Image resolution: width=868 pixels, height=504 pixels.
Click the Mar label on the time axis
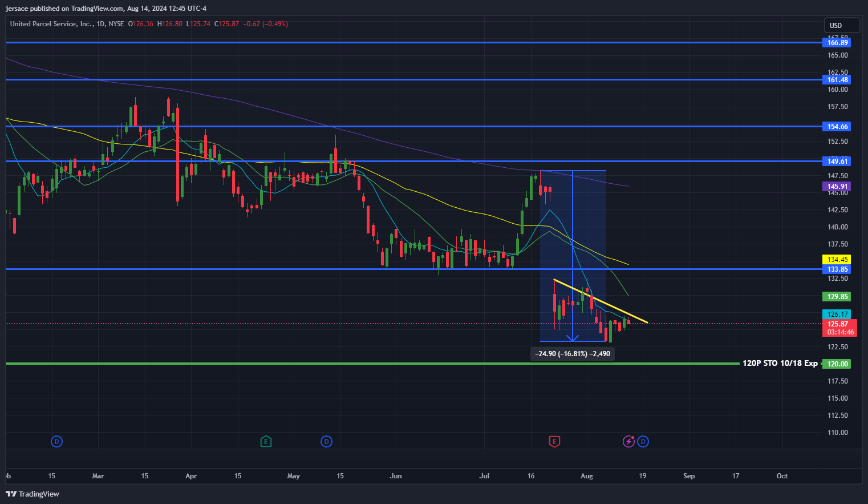tap(98, 476)
